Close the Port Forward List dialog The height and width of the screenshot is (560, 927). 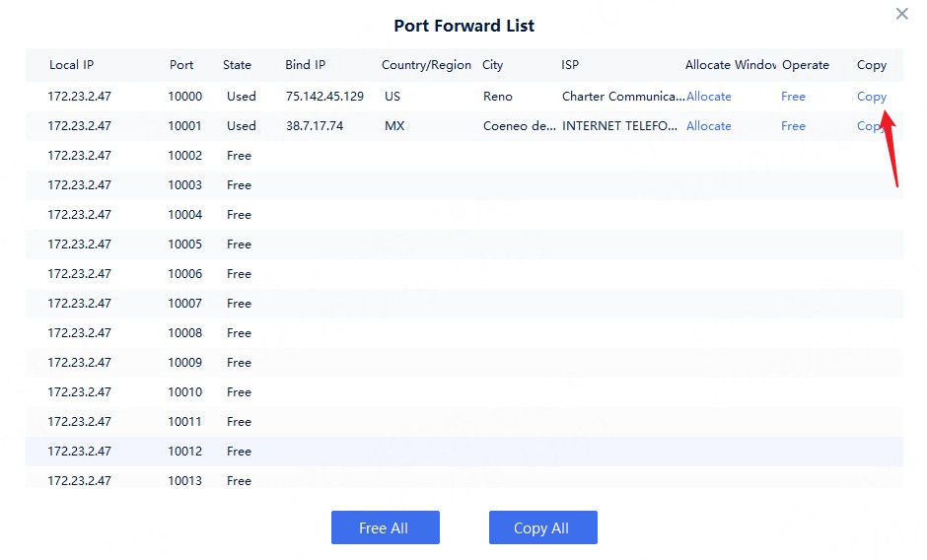(901, 15)
